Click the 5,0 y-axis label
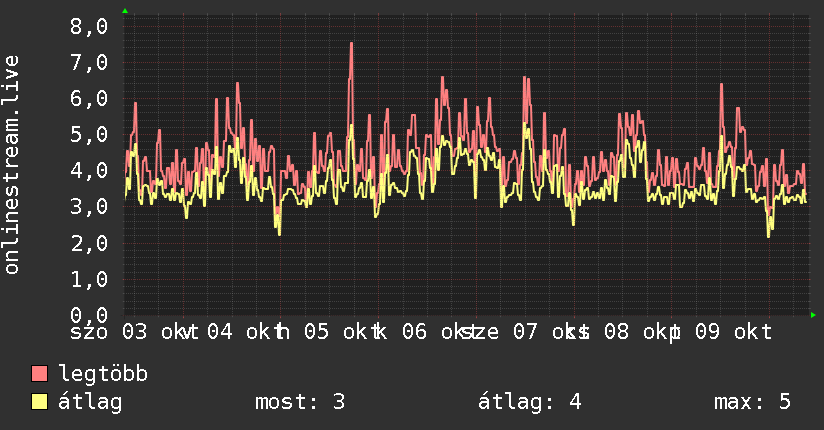 pos(89,135)
